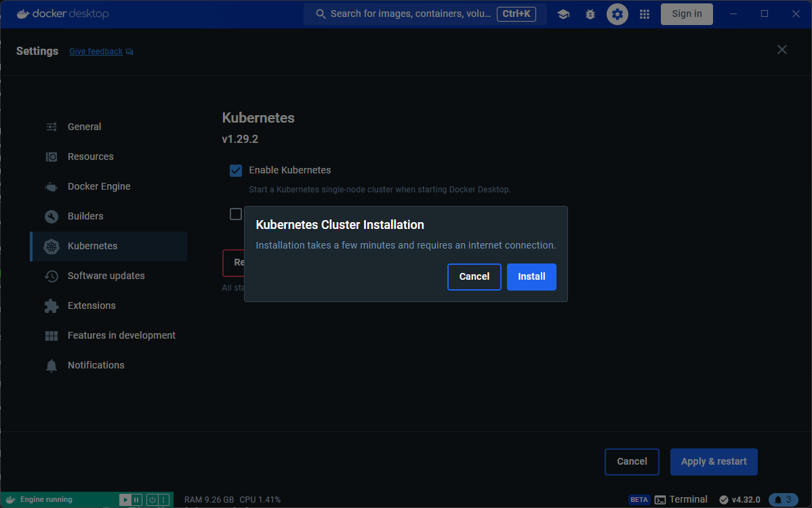Close the Settings page with X

point(782,49)
